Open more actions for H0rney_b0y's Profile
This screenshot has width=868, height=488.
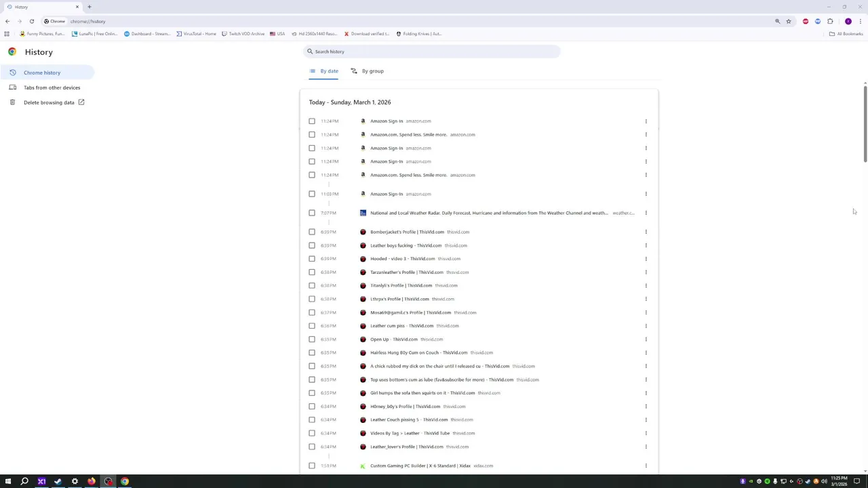pos(646,407)
